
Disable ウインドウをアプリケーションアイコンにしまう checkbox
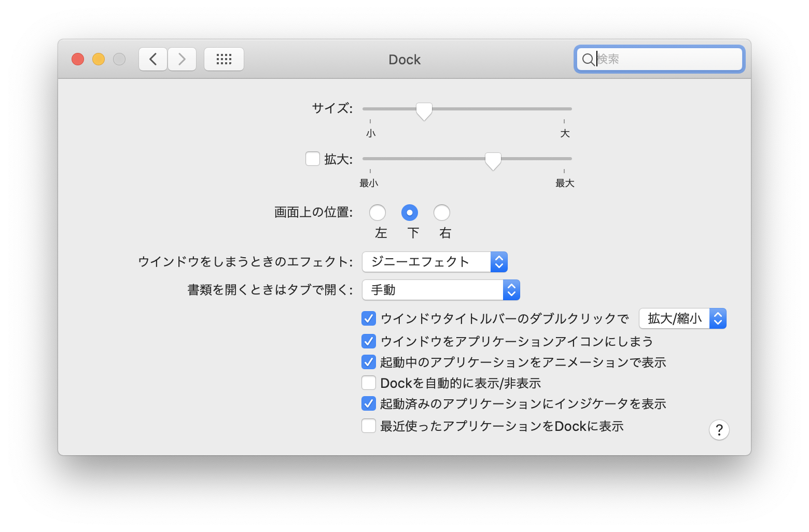click(369, 341)
